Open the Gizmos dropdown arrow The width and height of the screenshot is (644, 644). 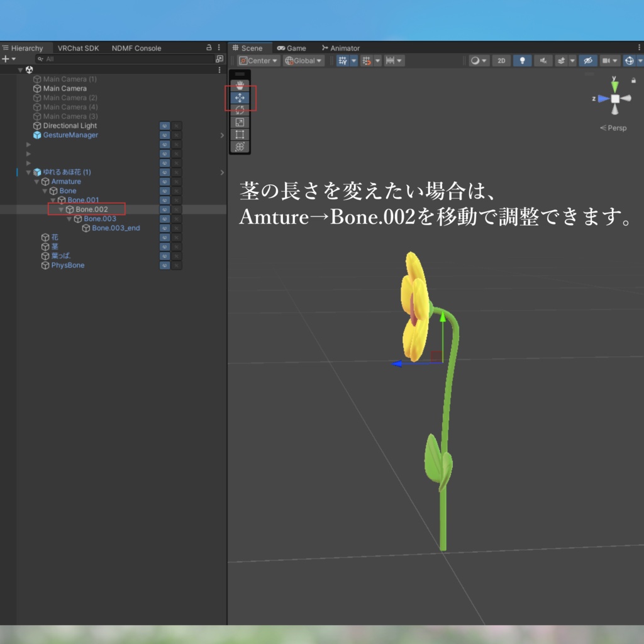click(640, 61)
